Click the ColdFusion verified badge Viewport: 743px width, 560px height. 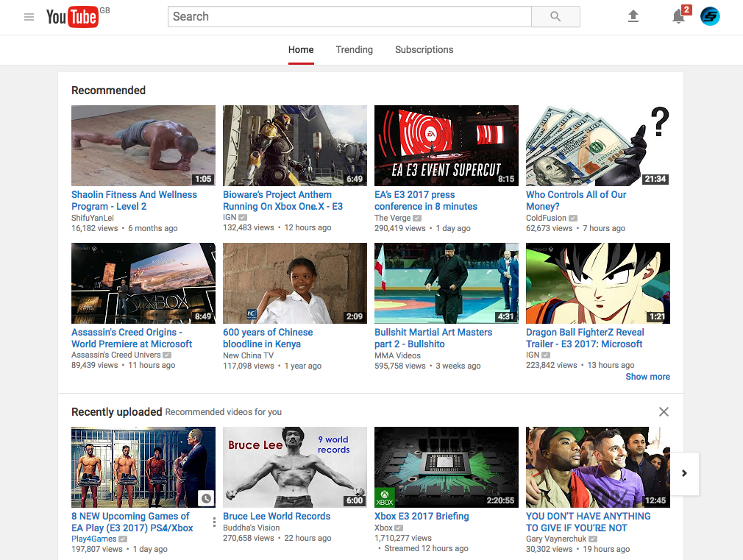(x=573, y=218)
